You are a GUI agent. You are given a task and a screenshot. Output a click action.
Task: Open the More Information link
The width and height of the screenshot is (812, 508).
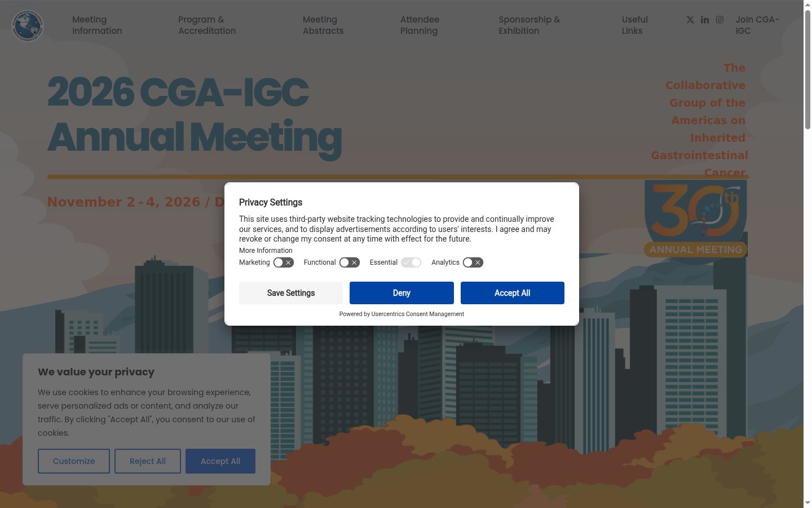pos(266,251)
